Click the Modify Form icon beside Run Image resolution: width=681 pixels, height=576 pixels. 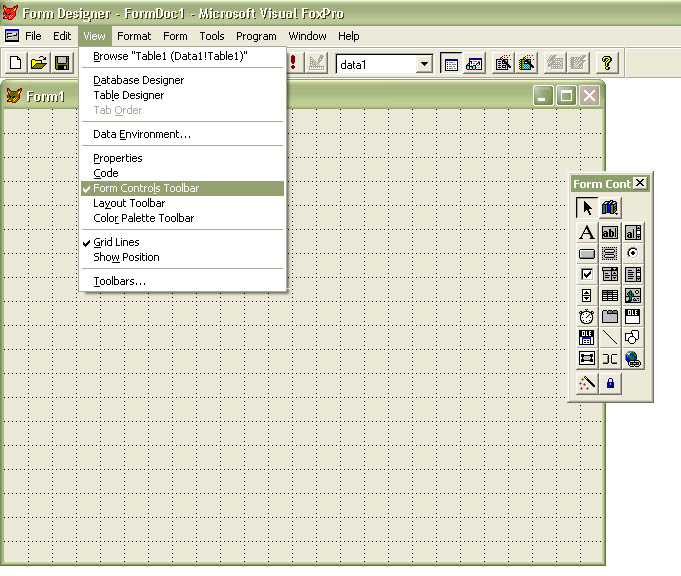(316, 63)
